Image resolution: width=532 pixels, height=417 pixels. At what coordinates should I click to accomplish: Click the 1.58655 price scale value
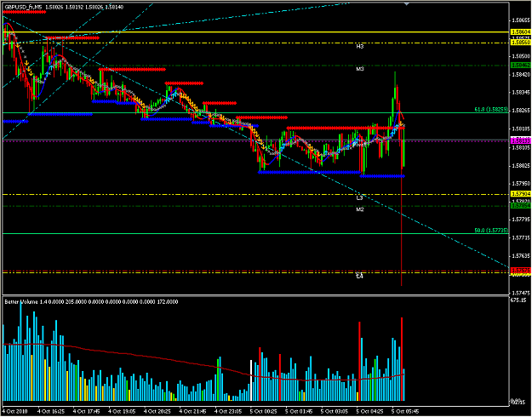(x=521, y=20)
